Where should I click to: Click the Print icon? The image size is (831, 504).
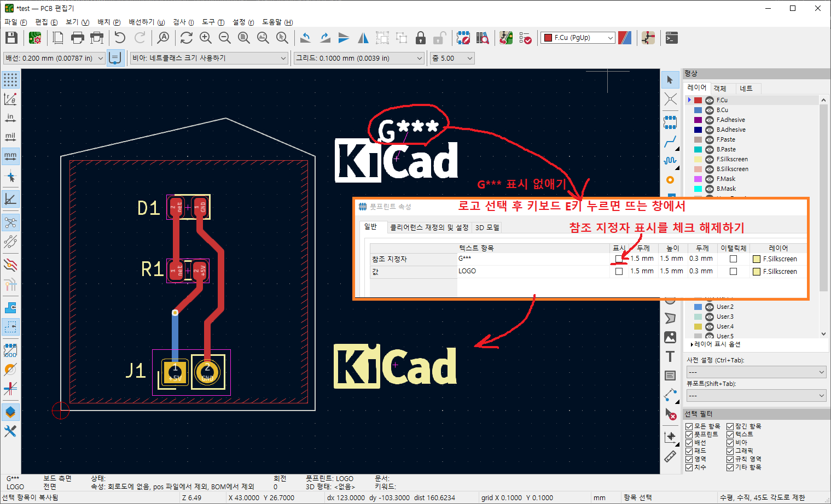pyautogui.click(x=78, y=38)
